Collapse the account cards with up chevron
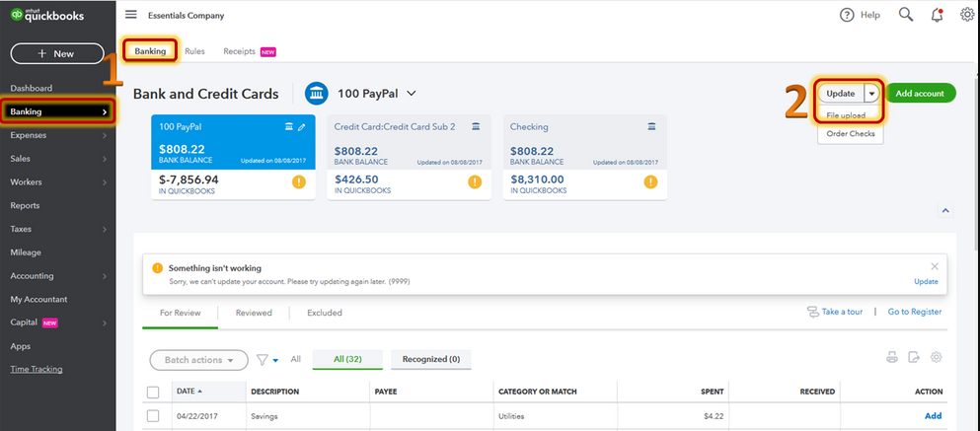980x431 pixels. point(945,211)
